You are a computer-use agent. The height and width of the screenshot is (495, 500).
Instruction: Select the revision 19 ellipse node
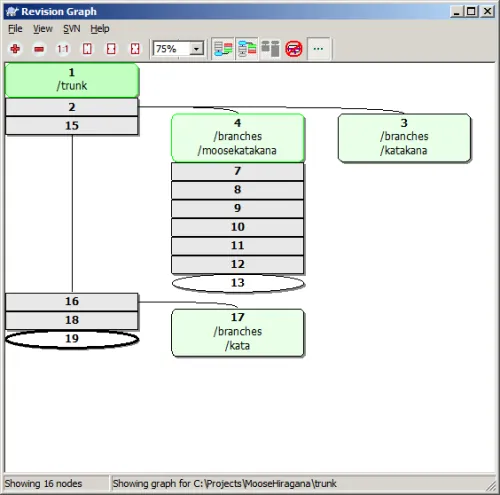pyautogui.click(x=72, y=339)
